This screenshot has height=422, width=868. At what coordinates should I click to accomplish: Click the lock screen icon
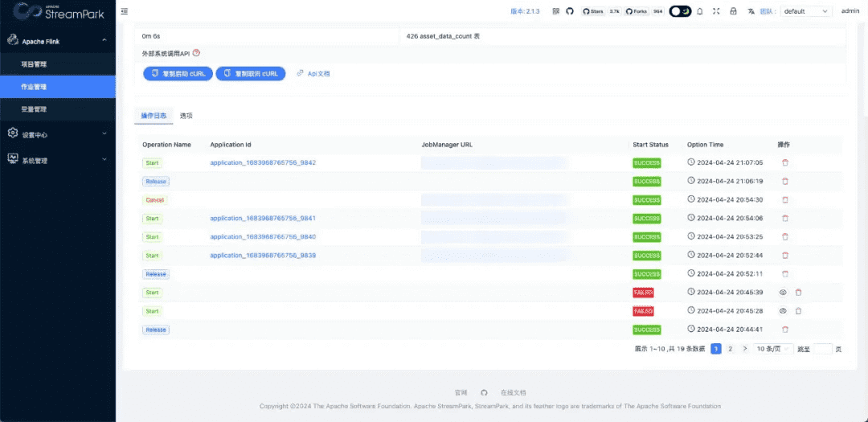click(733, 11)
